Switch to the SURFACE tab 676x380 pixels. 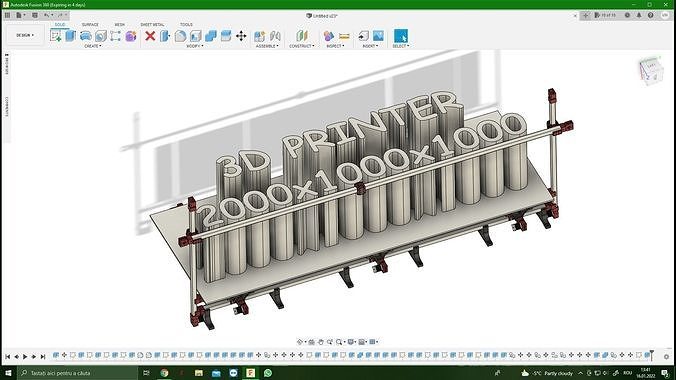(90, 25)
